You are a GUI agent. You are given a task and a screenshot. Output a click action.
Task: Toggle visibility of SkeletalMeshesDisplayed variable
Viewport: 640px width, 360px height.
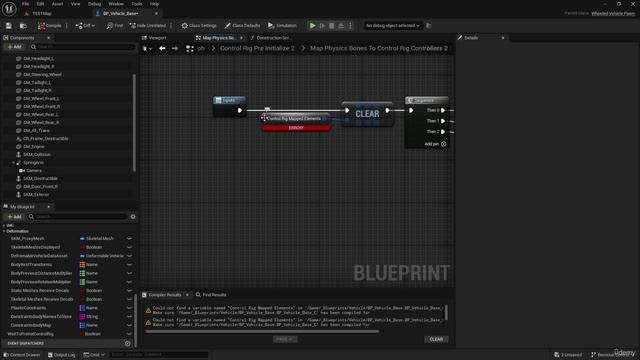point(129,247)
